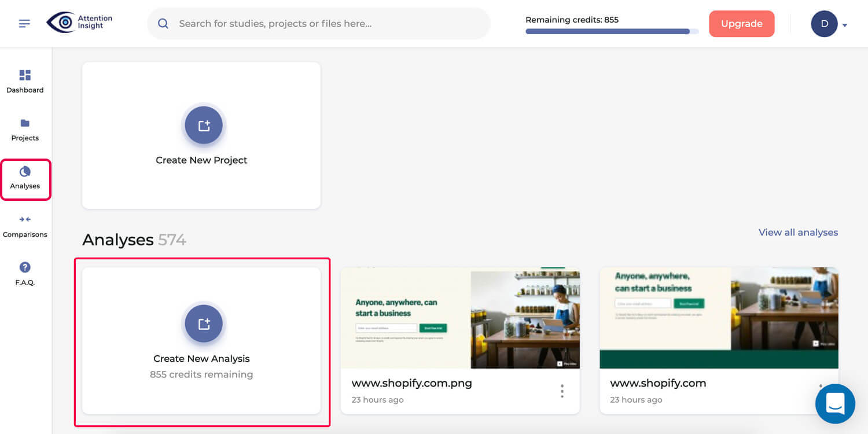Follow the View all analyses link
Viewport: 868px width, 434px height.
(798, 232)
